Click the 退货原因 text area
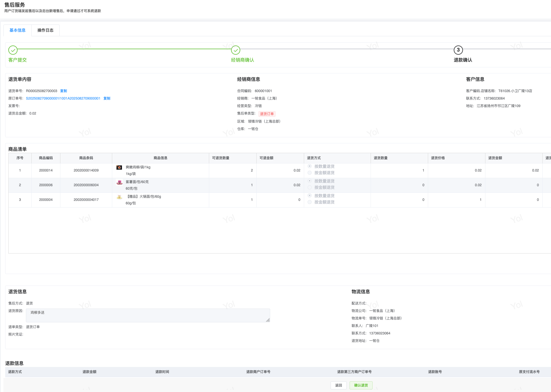The width and height of the screenshot is (551, 392). tap(148, 315)
